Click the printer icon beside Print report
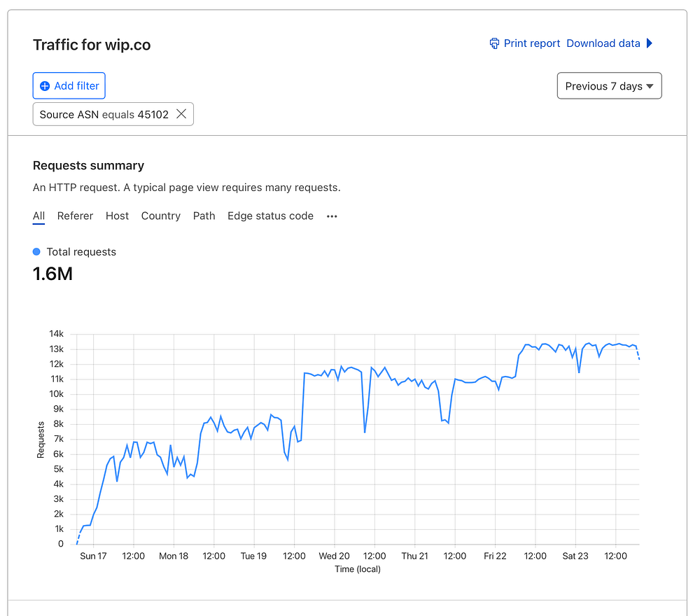The height and width of the screenshot is (616, 700). [495, 43]
